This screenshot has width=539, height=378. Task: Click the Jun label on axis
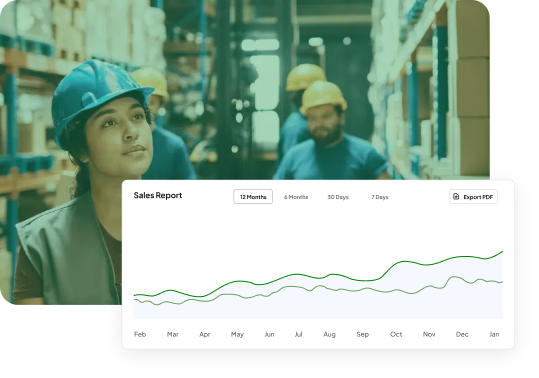pyautogui.click(x=270, y=334)
